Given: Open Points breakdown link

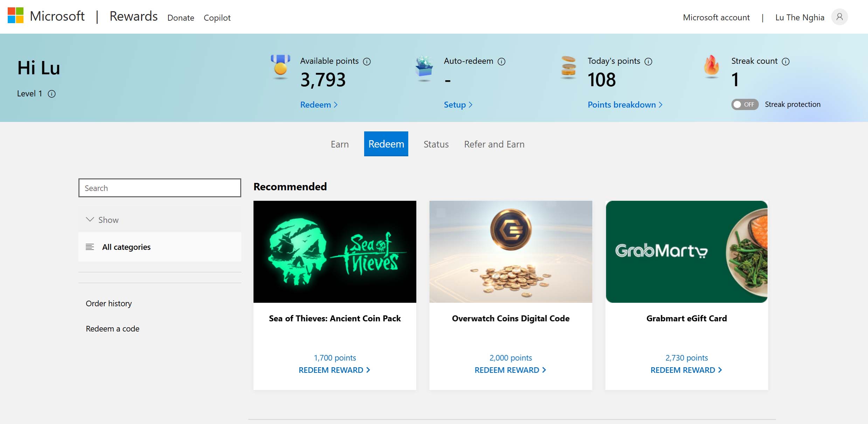Looking at the screenshot, I should (x=625, y=105).
